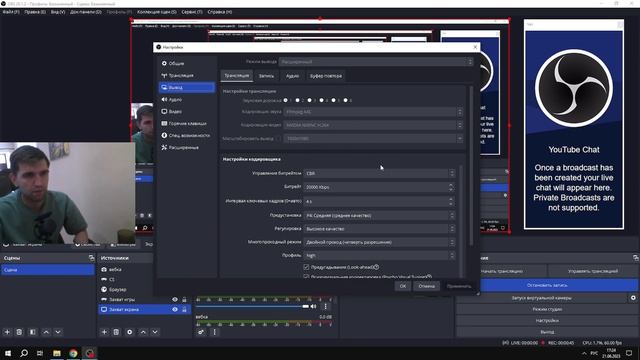
Task: Click Запуск виртуальной камеры button
Action: (x=541, y=298)
